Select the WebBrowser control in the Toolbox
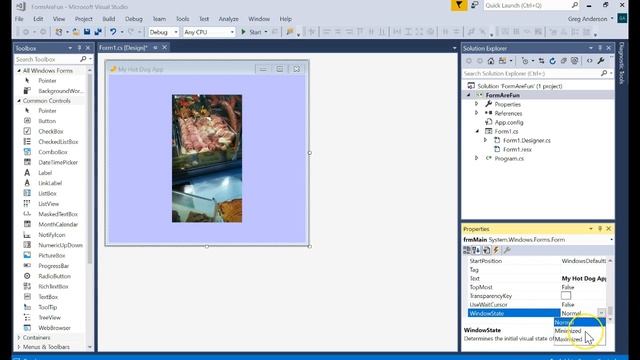The height and width of the screenshot is (360, 640). [x=54, y=328]
